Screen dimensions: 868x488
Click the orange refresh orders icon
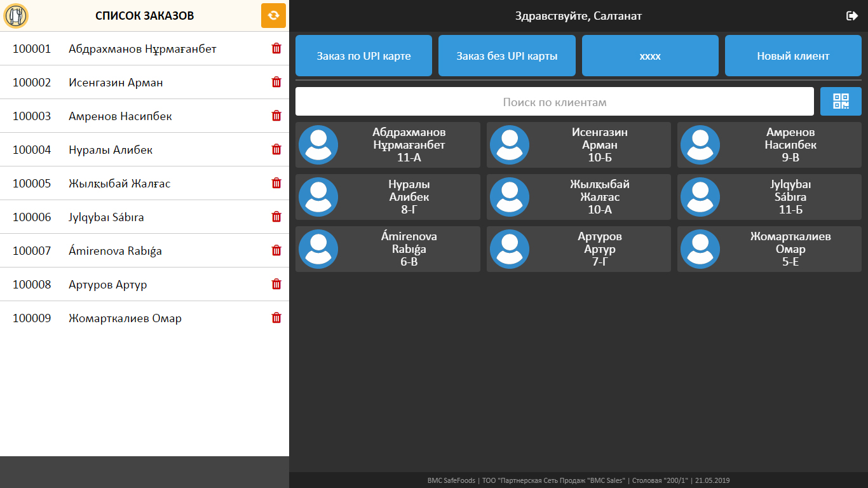coord(273,16)
